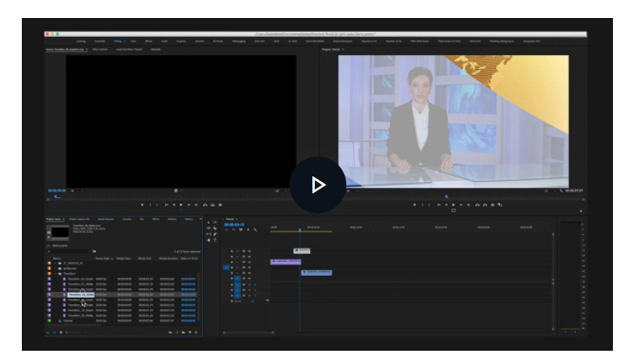The width and height of the screenshot is (630, 364).
Task: Open the Color workspace tab
Action: pyautogui.click(x=133, y=41)
